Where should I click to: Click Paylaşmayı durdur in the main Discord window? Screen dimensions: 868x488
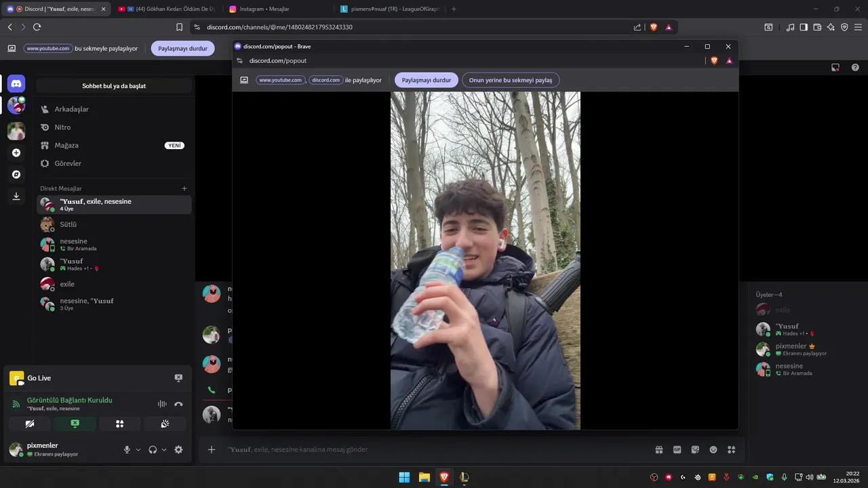click(x=182, y=48)
